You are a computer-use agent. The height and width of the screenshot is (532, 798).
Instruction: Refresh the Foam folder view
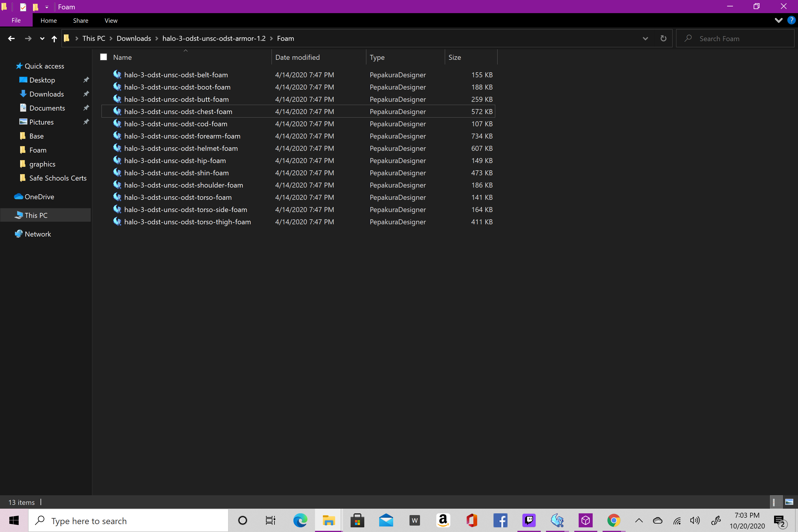pyautogui.click(x=663, y=38)
